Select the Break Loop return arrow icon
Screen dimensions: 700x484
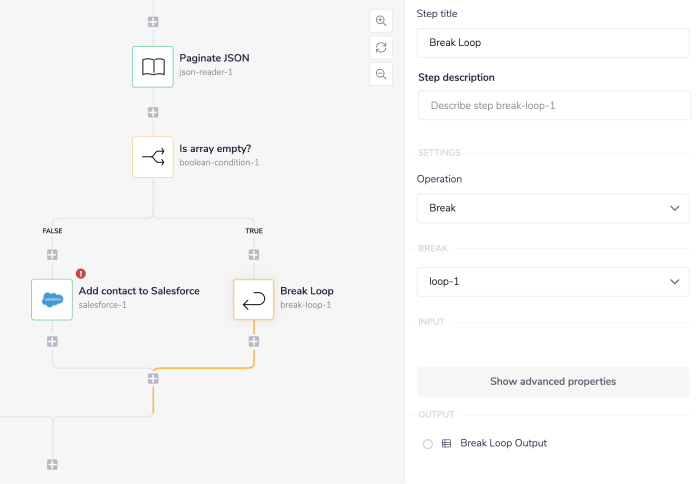pyautogui.click(x=254, y=299)
